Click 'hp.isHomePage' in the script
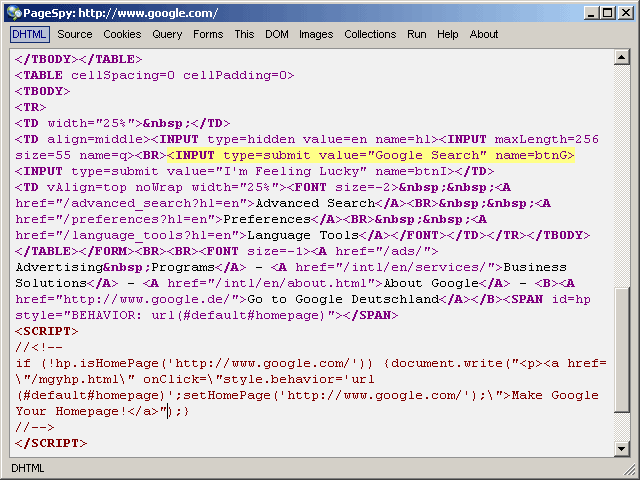 tap(107, 363)
